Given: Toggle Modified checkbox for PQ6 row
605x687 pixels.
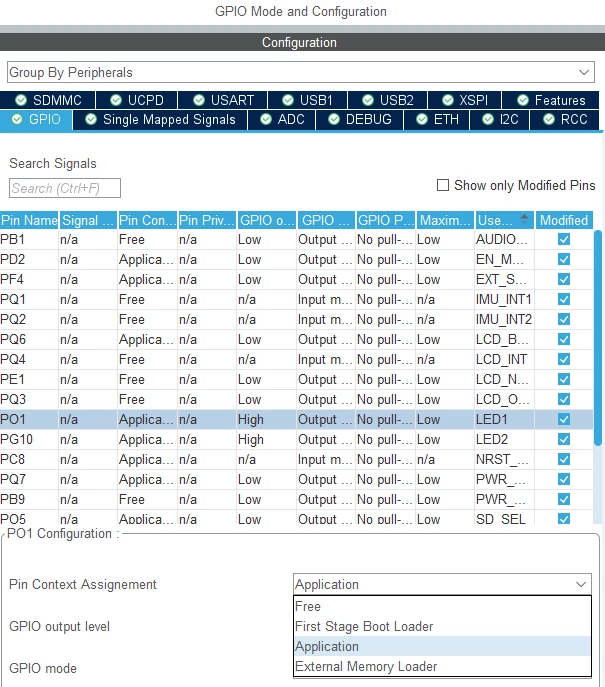Looking at the screenshot, I should coord(564,339).
